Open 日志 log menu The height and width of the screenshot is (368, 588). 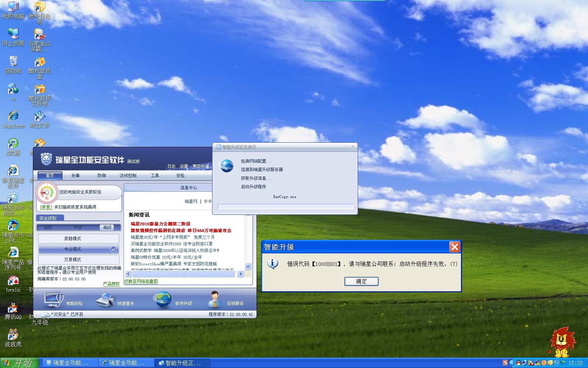click(171, 166)
